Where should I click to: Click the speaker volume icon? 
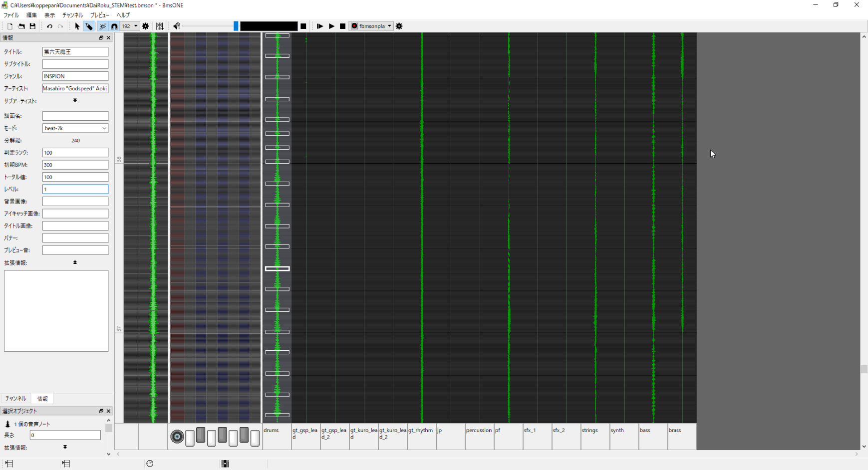click(177, 26)
